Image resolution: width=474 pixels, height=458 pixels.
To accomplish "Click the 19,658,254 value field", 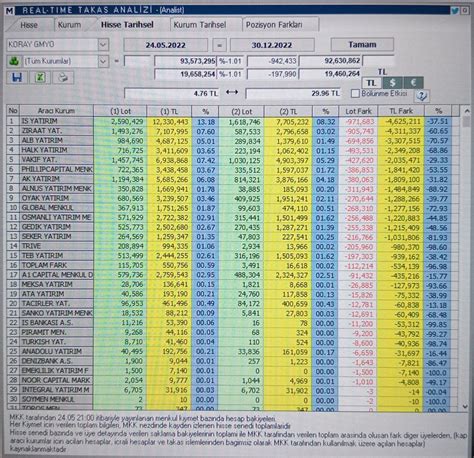I will 185,74.
